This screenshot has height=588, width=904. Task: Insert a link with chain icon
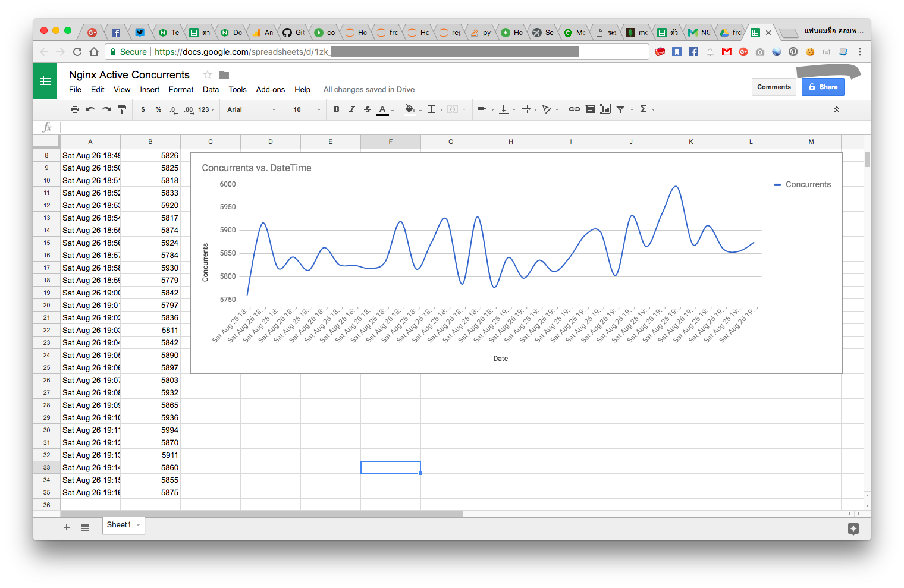point(574,109)
